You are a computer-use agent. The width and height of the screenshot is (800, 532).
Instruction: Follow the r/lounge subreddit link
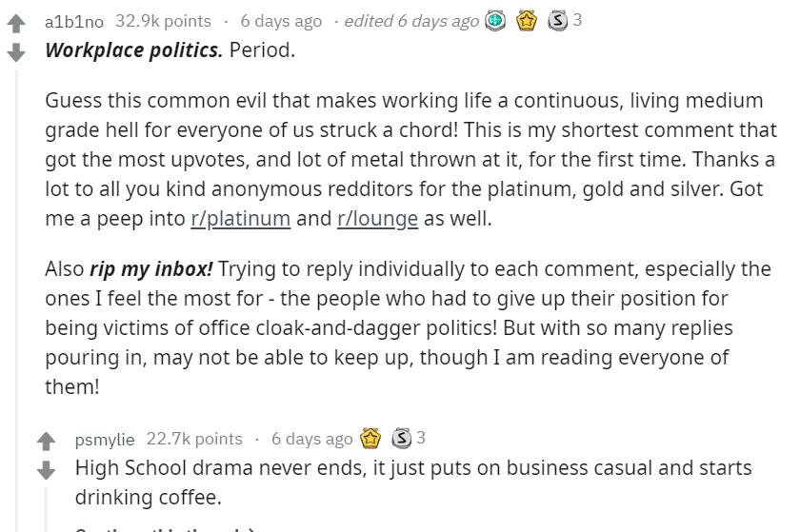[x=377, y=219]
